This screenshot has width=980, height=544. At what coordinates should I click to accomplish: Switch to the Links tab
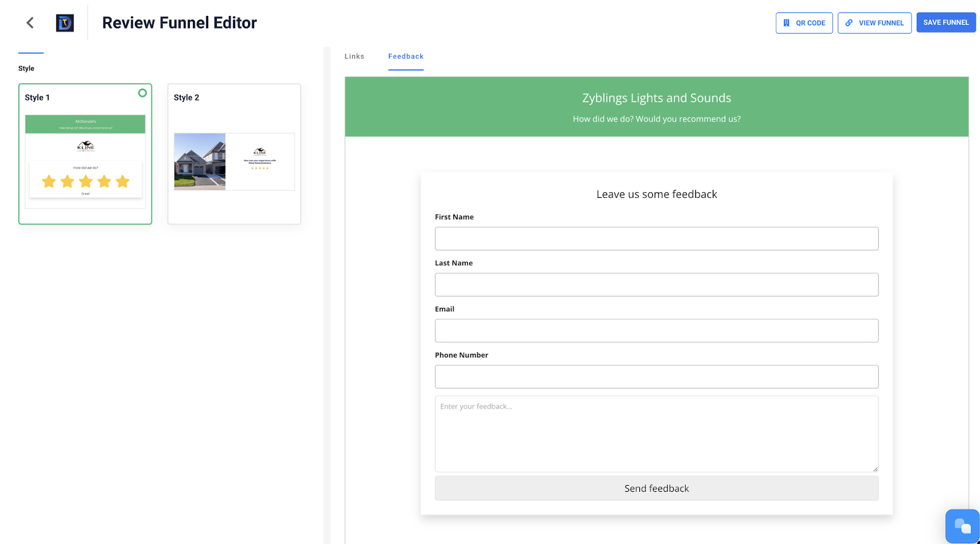pyautogui.click(x=354, y=56)
